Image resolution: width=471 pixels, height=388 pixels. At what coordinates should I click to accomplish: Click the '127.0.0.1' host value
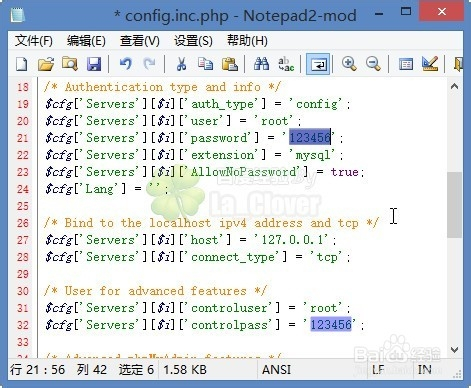click(x=292, y=240)
